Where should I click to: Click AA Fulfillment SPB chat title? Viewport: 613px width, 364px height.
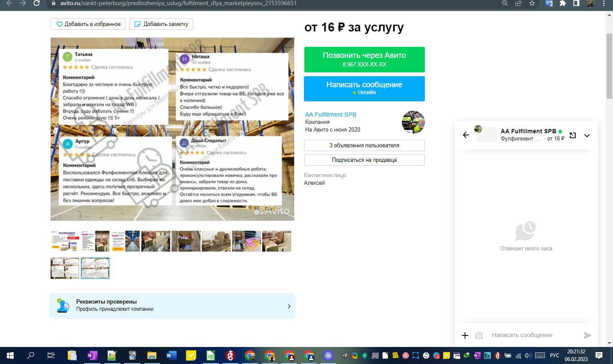[528, 131]
